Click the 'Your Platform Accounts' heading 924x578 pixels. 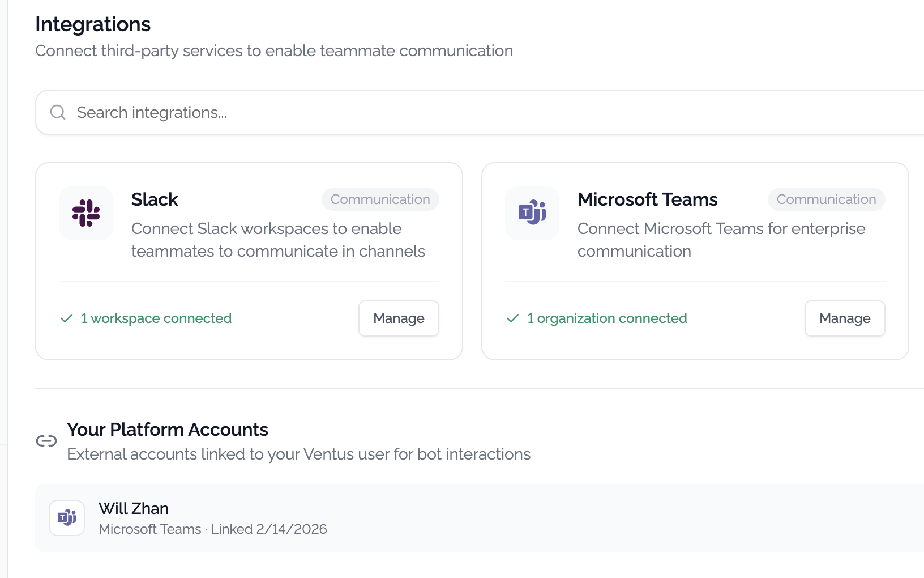click(x=168, y=430)
